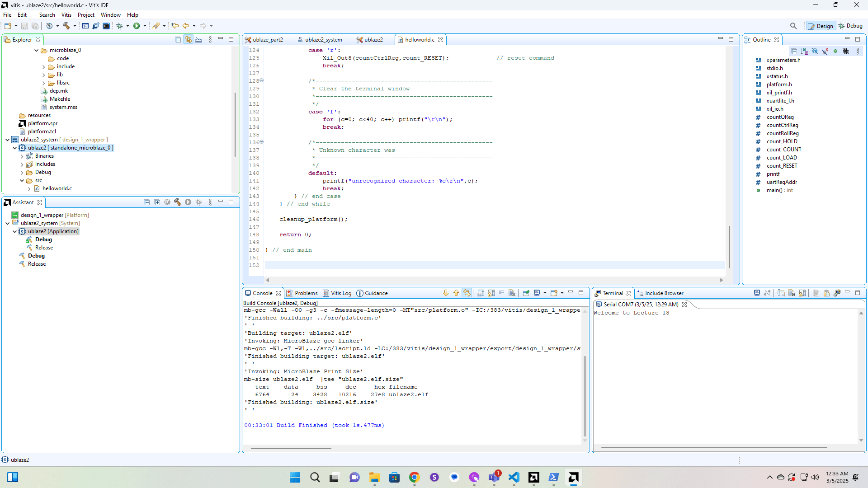Viewport: 868px width, 488px height.
Task: Click the Build hammer icon in toolbar
Action: tap(66, 26)
